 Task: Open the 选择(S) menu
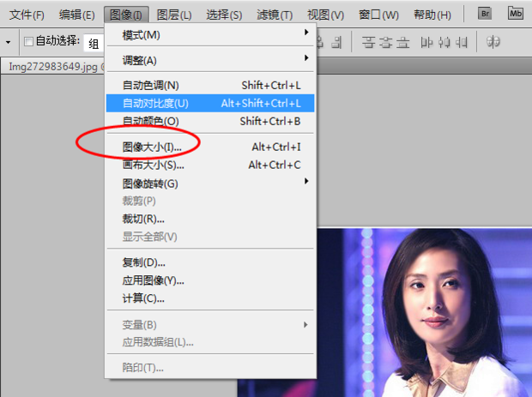click(x=224, y=15)
